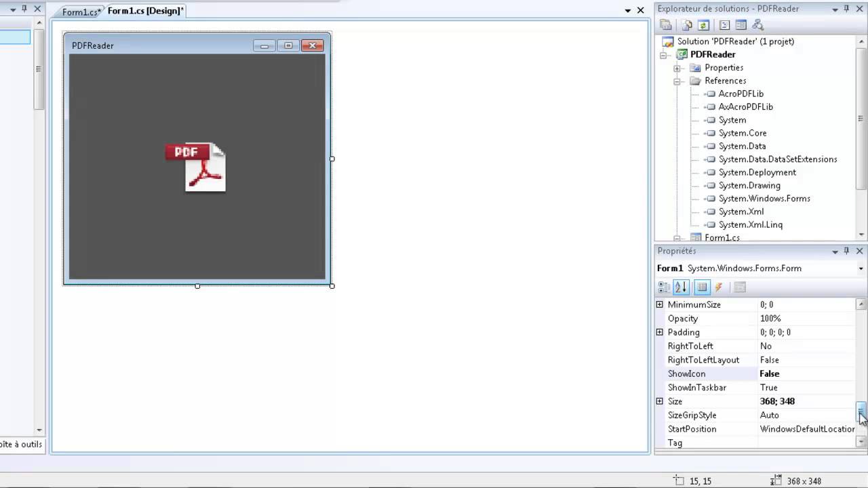
Task: Select the RightToLeftLayout property row
Action: pos(755,360)
